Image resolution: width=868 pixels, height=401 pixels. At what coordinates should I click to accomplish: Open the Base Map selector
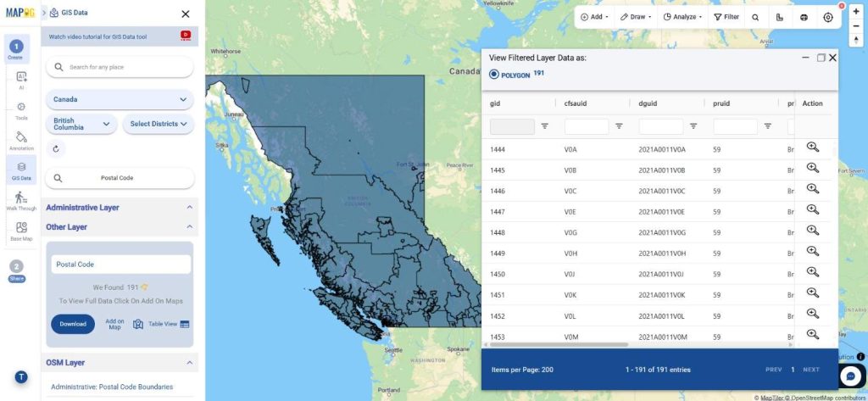coord(21,231)
